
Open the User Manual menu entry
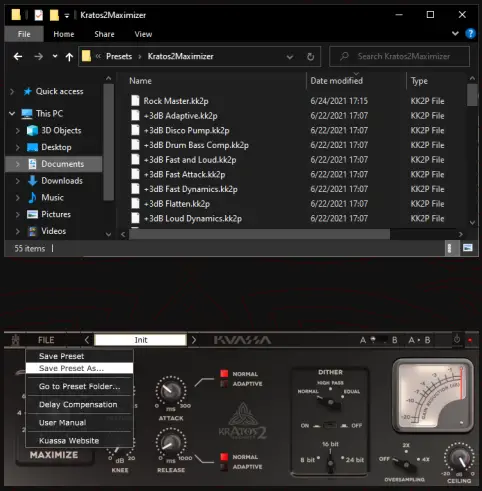click(79, 422)
